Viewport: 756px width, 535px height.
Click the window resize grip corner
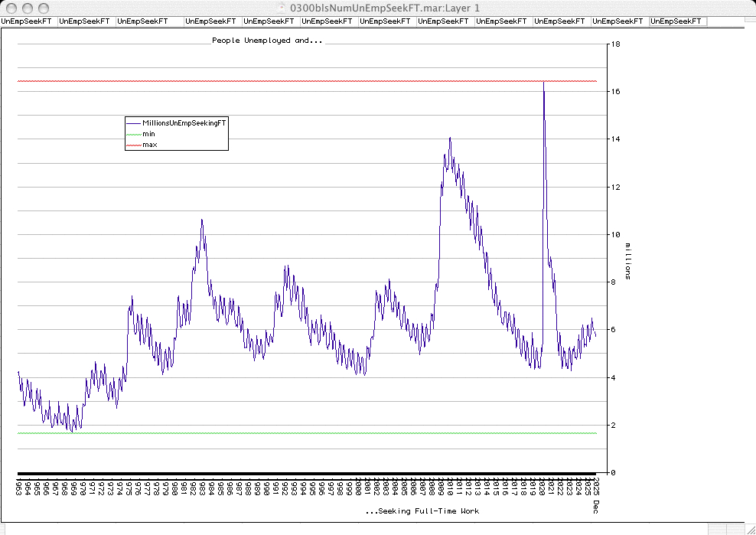(749, 529)
